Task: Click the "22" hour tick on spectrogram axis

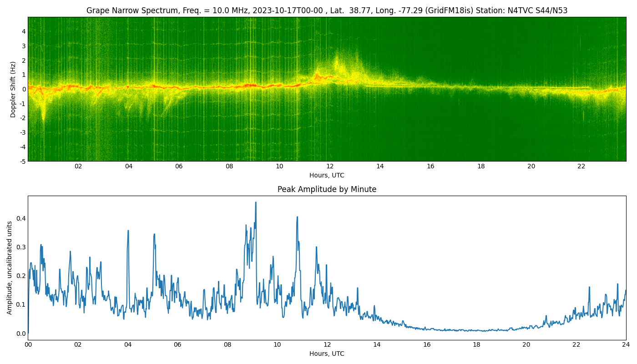Action: click(x=581, y=166)
